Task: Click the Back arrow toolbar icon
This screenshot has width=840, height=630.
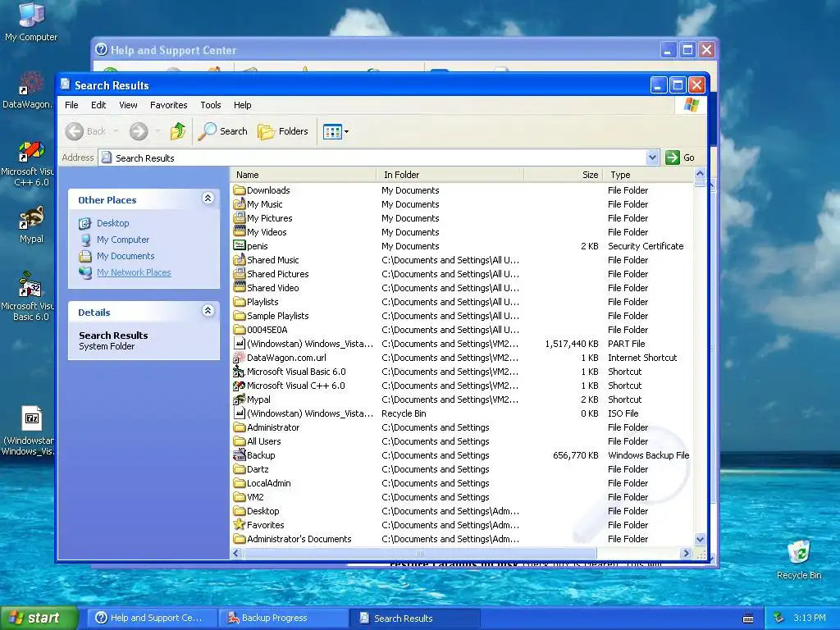Action: point(75,131)
